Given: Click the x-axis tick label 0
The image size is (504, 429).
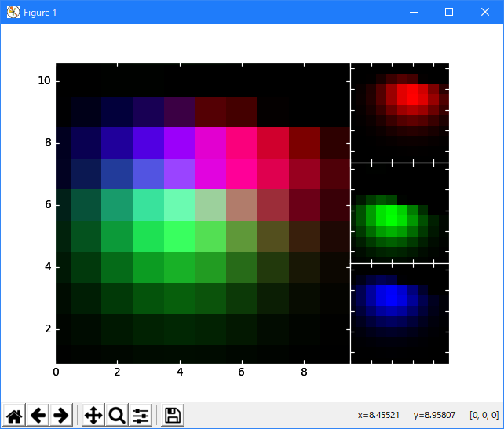Looking at the screenshot, I should [56, 371].
